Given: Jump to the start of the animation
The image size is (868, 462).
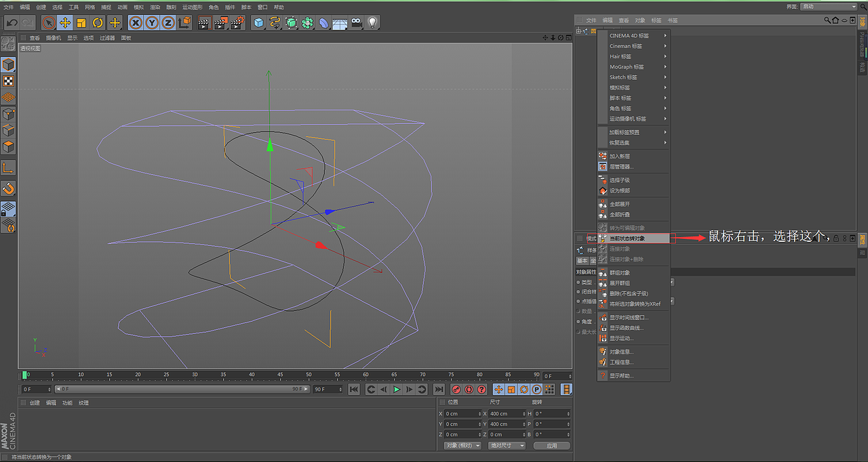Looking at the screenshot, I should pos(354,390).
